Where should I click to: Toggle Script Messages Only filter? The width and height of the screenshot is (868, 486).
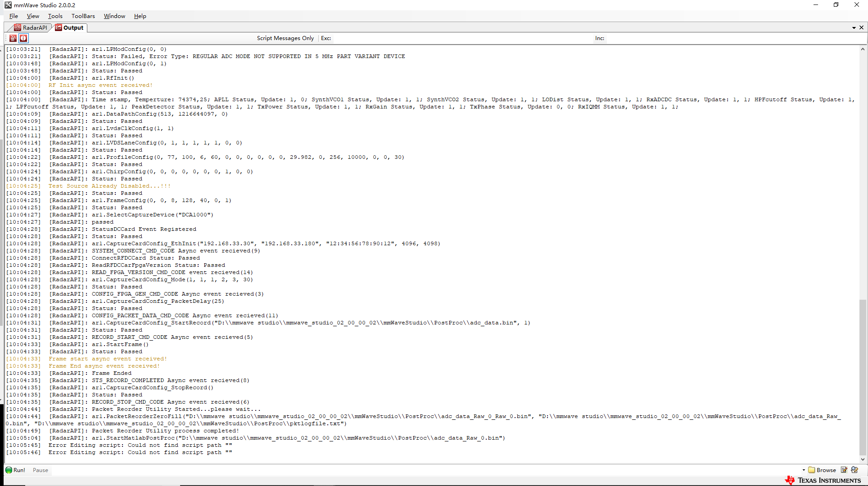tap(285, 38)
